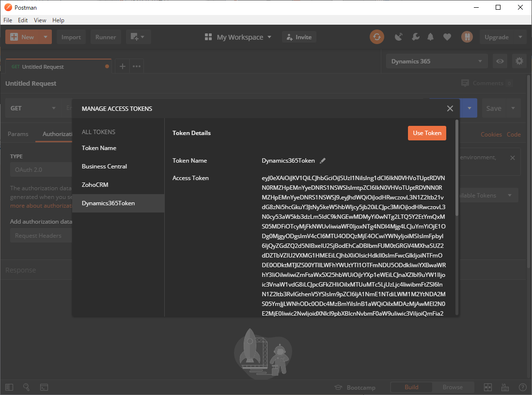Image resolution: width=532 pixels, height=395 pixels.
Task: Click the Comments icon
Action: (465, 83)
